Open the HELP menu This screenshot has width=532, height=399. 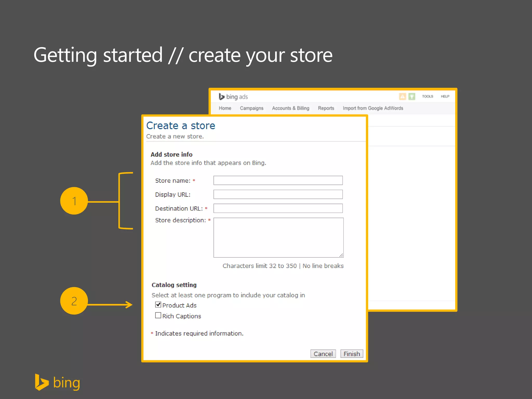click(x=445, y=96)
